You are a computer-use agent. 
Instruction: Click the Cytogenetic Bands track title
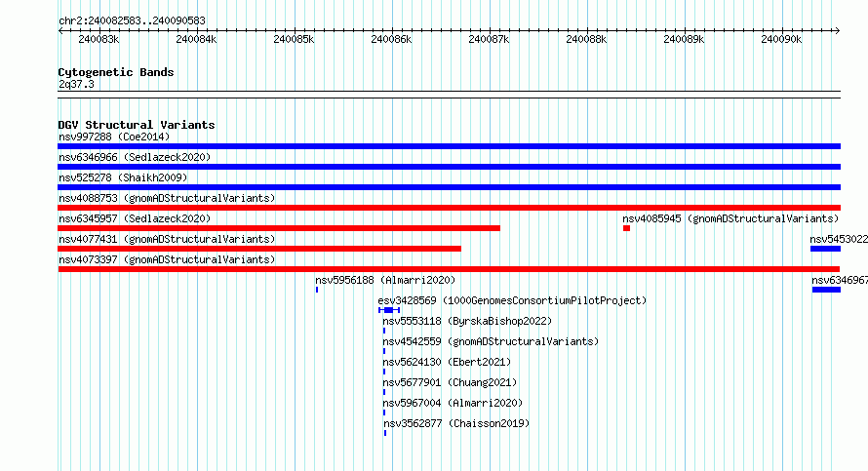click(116, 72)
